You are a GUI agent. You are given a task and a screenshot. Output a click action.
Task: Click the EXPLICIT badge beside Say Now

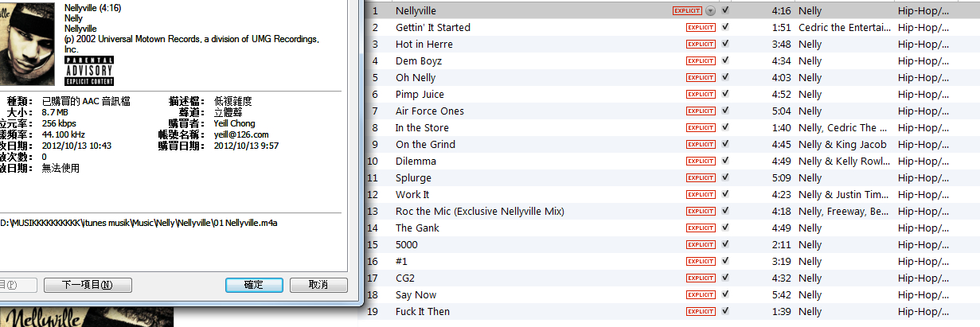[x=701, y=294]
